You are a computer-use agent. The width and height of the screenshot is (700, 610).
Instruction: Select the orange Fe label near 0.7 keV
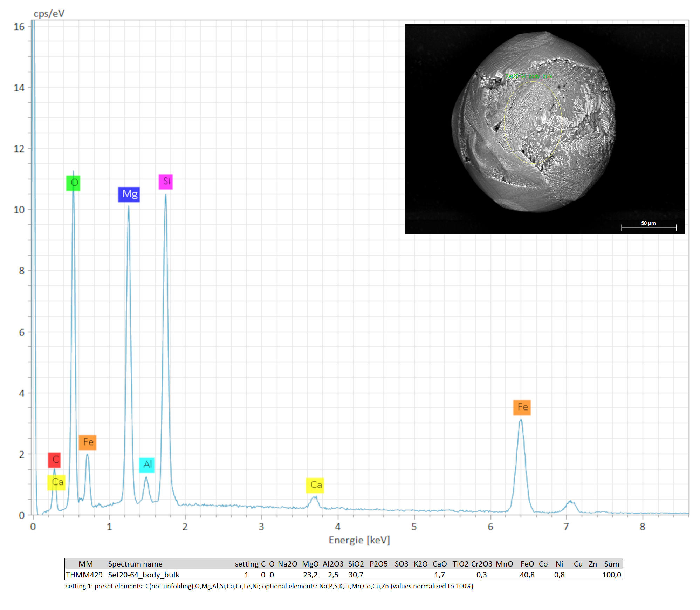pyautogui.click(x=88, y=442)
